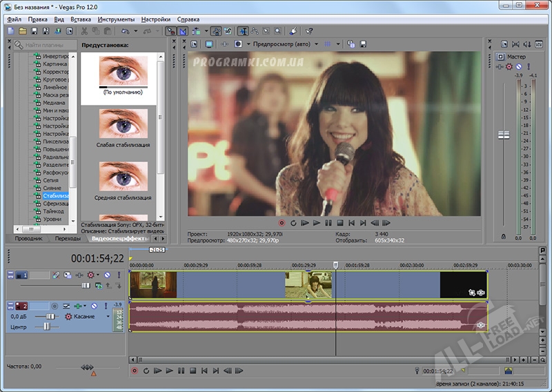Click audio track 2 volume slider

49,316
